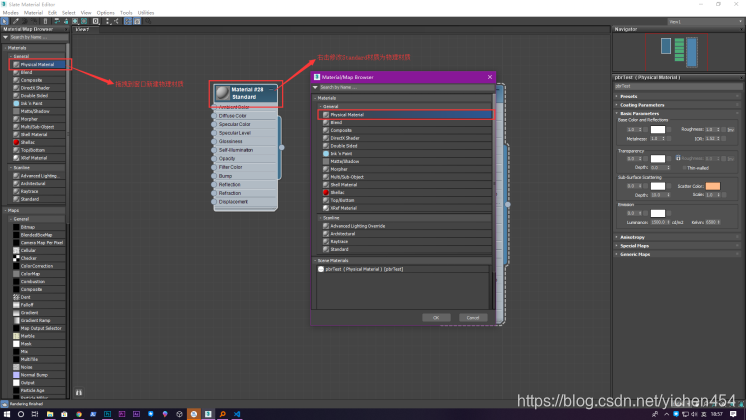This screenshot has width=746, height=420.
Task: Collapse the Basic Parameters rollout
Action: point(677,113)
